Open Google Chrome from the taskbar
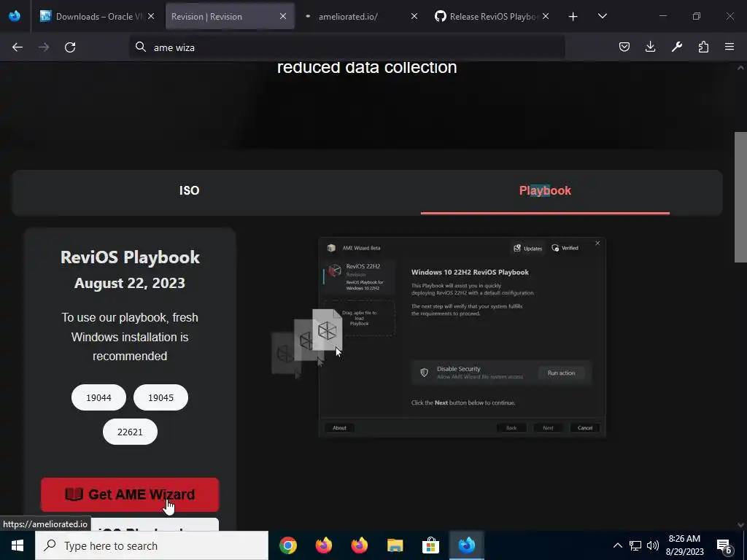Image resolution: width=747 pixels, height=560 pixels. click(288, 545)
